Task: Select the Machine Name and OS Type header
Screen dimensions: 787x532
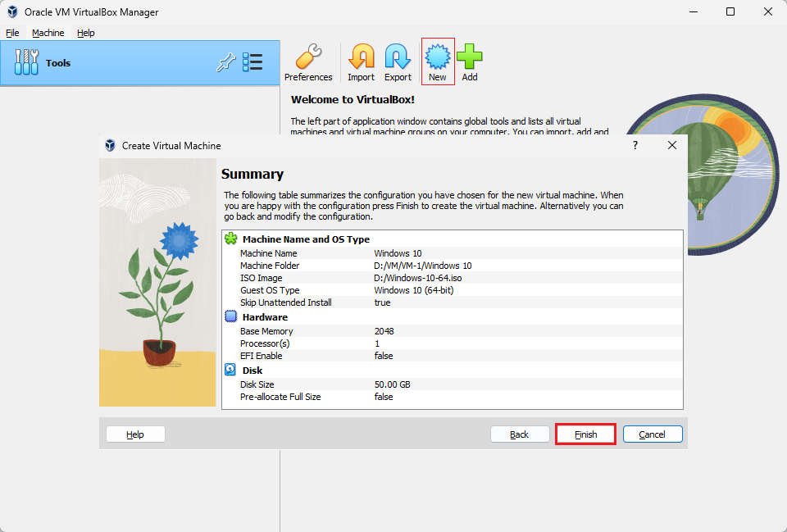Action: point(306,239)
